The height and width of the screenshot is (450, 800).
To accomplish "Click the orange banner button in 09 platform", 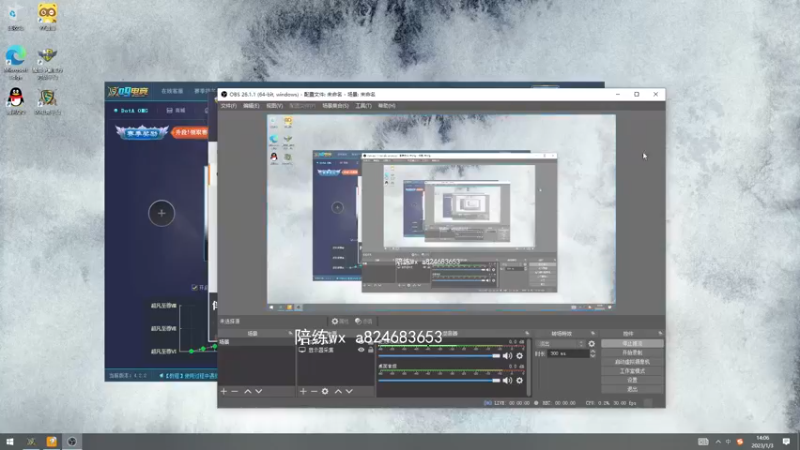I will 190,132.
